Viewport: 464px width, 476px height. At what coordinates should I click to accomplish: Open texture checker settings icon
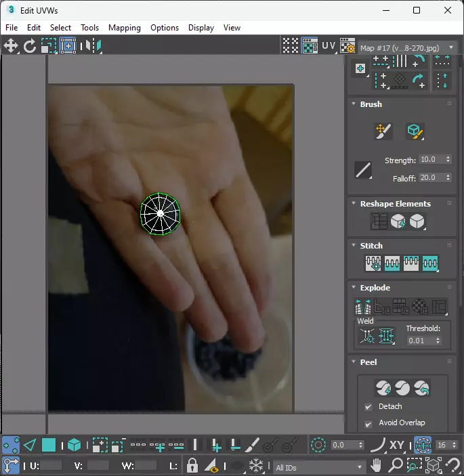347,46
